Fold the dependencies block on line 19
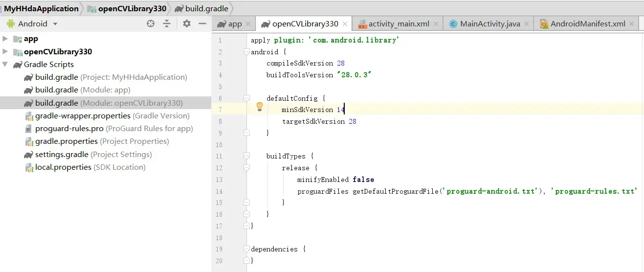Viewport: 644px width, 272px height. click(246, 249)
